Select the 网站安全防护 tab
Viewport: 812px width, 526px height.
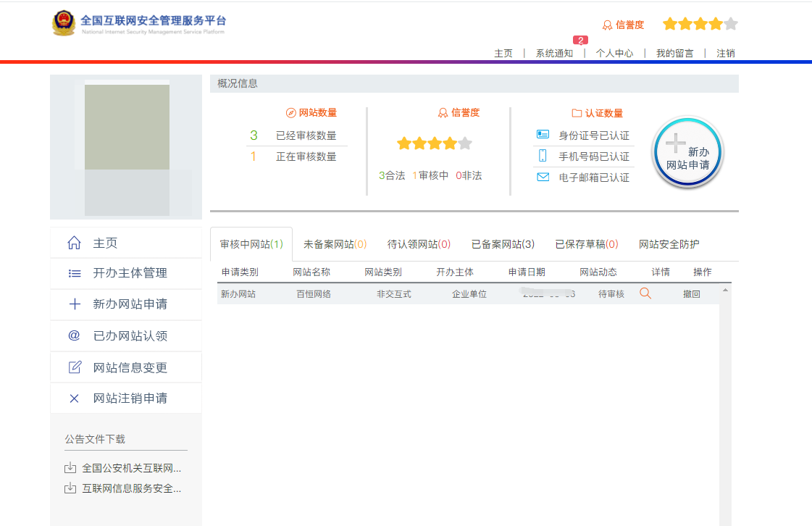click(669, 244)
